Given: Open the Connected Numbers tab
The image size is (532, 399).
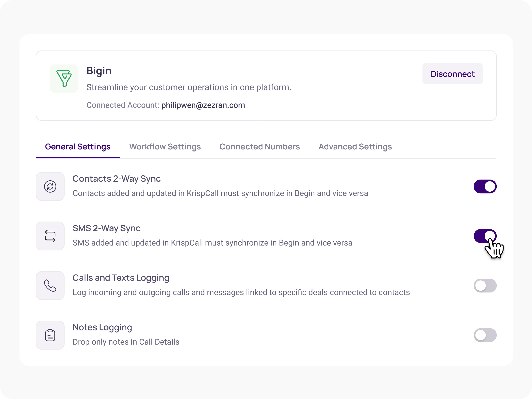Looking at the screenshot, I should (260, 147).
